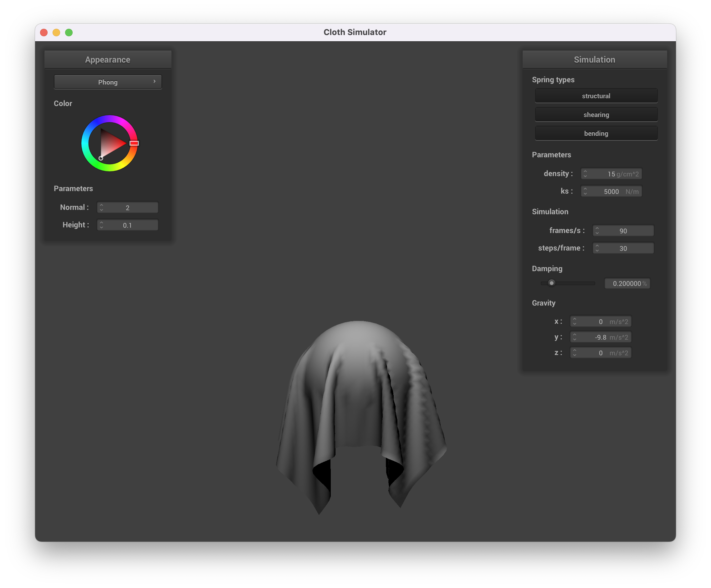Click the ks spring constant field
The height and width of the screenshot is (588, 711).
(x=611, y=191)
